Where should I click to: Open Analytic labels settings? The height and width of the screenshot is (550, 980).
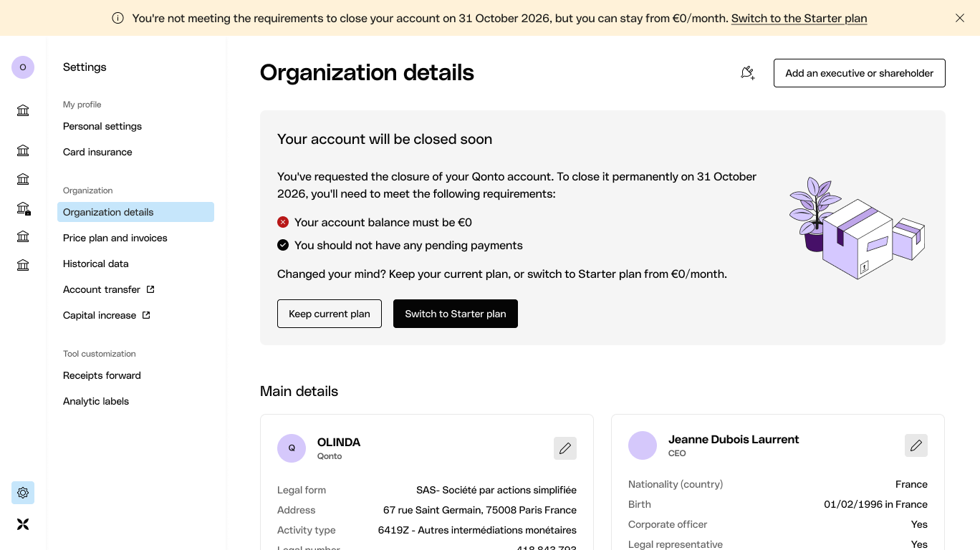click(x=96, y=401)
